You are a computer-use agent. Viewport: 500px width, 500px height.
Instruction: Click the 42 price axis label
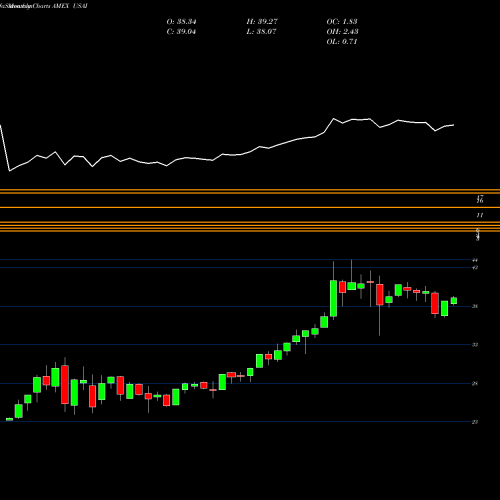(475, 267)
